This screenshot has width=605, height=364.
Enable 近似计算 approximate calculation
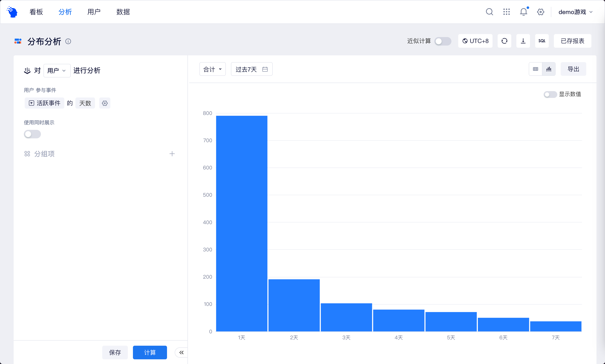pyautogui.click(x=443, y=41)
